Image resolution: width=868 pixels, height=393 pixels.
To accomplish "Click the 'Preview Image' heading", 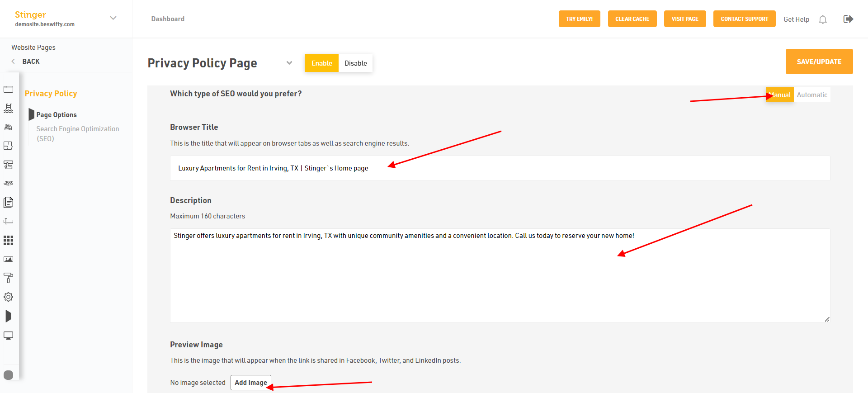I will pos(196,345).
